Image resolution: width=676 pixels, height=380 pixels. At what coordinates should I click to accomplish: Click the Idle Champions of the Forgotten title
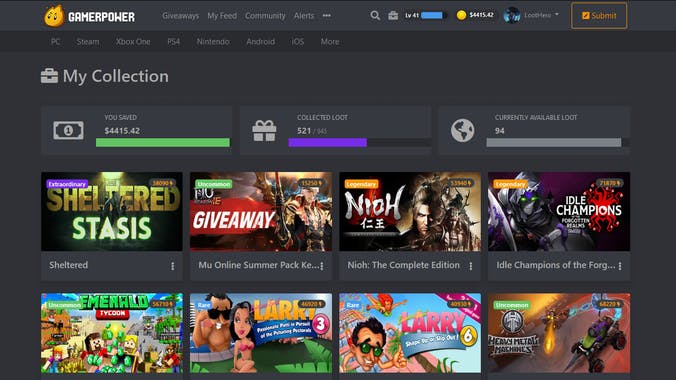(x=556, y=265)
